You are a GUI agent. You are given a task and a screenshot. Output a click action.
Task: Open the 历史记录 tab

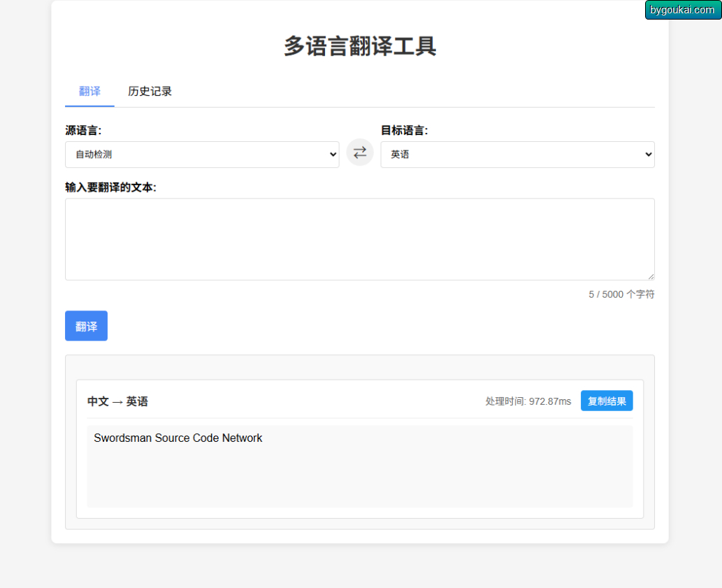coord(150,92)
